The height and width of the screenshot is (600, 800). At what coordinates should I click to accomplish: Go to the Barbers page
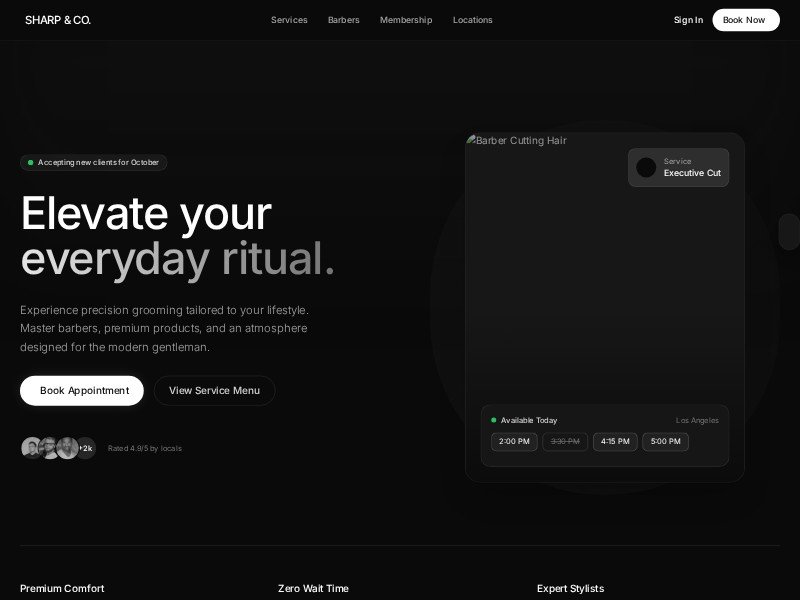coord(343,20)
